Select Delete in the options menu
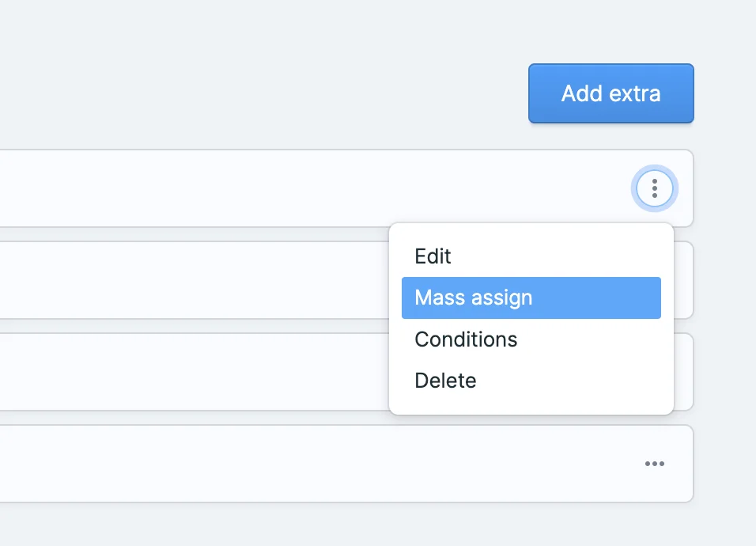The height and width of the screenshot is (546, 756). 445,380
